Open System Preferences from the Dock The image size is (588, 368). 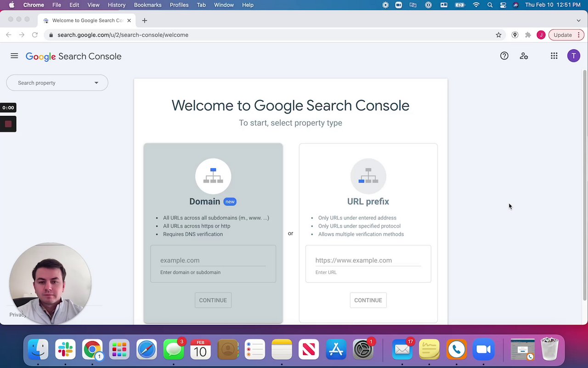coord(363,350)
